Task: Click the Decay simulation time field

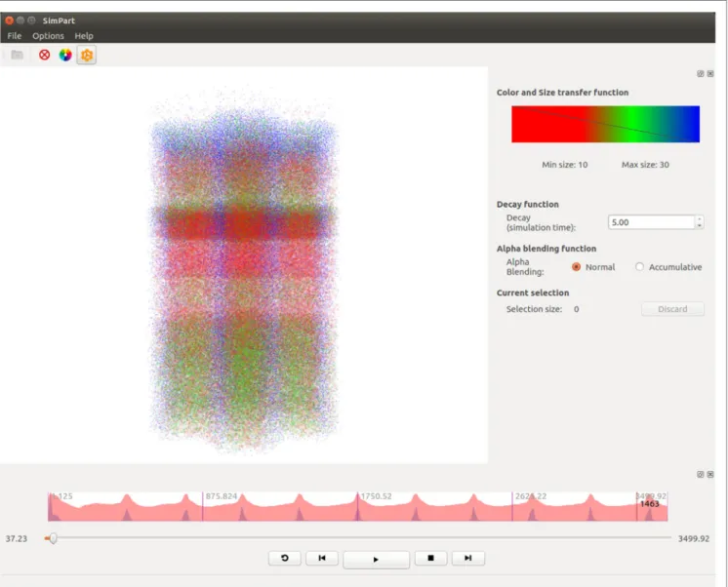Action: pos(651,222)
